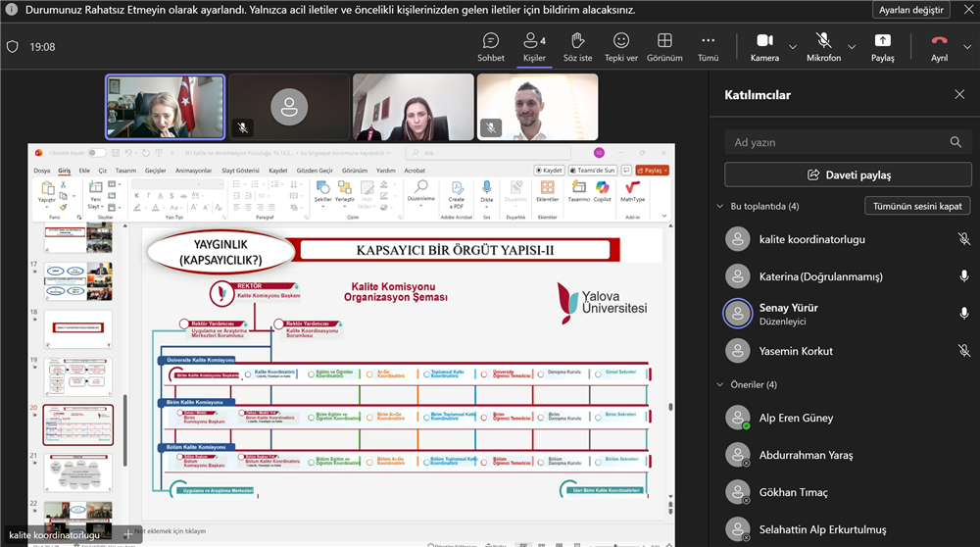Click the Daveti paylaş button
Screen dimensions: 980x547
click(848, 174)
